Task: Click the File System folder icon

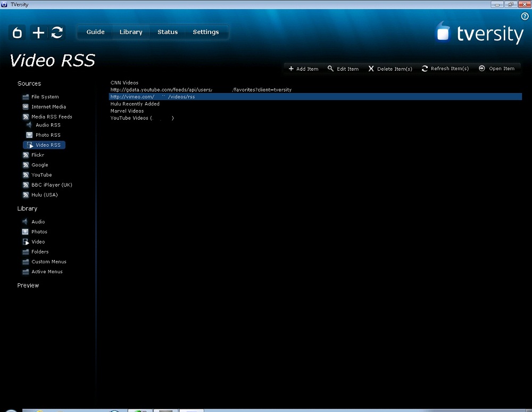Action: click(x=26, y=97)
